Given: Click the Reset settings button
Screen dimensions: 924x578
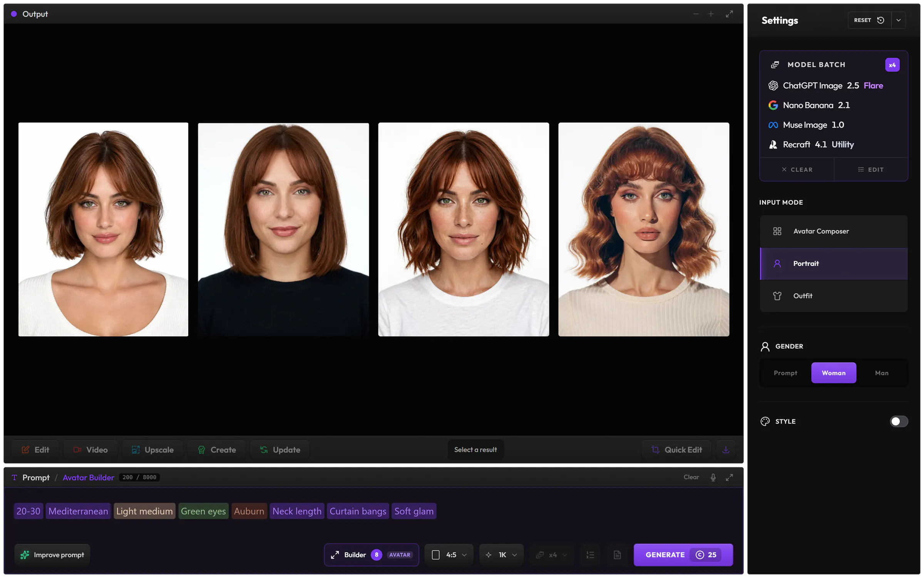Looking at the screenshot, I should click(x=869, y=20).
